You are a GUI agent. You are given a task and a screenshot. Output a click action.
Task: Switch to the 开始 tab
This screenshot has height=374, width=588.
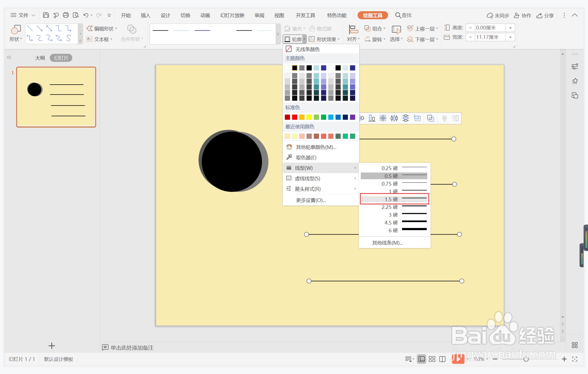(x=126, y=15)
